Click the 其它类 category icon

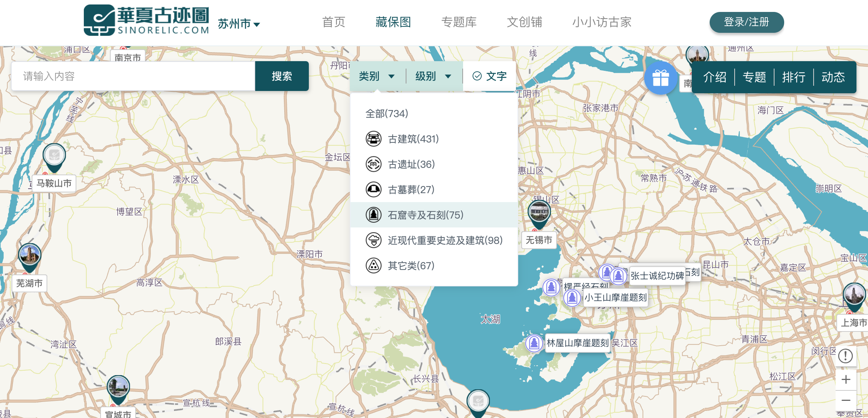(x=373, y=266)
